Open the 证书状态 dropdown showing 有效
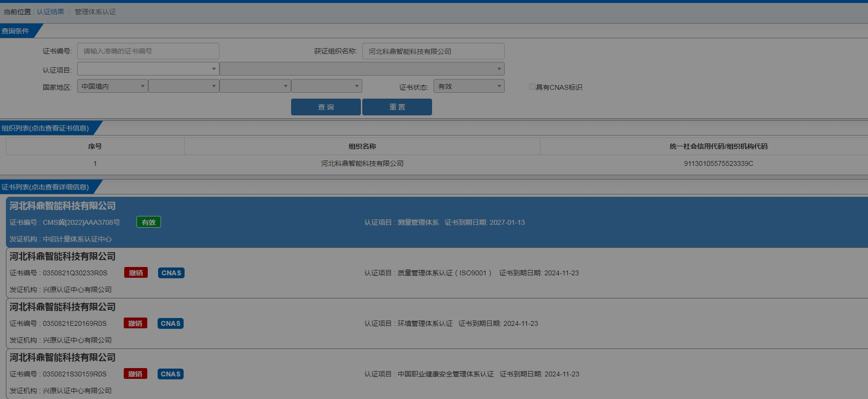 click(469, 86)
